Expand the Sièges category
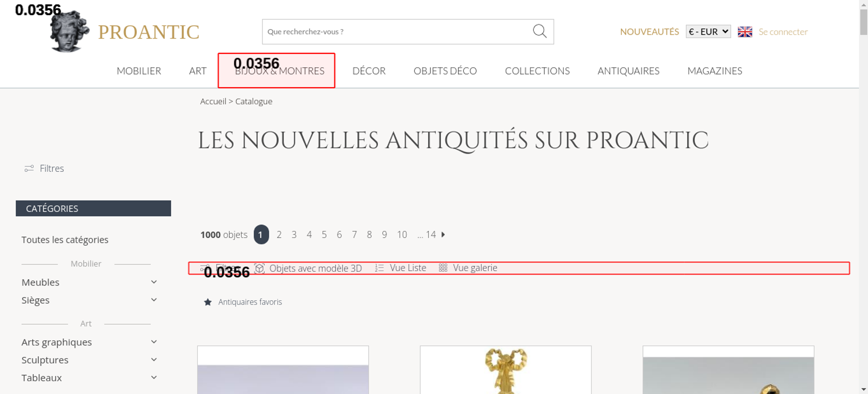 154,300
